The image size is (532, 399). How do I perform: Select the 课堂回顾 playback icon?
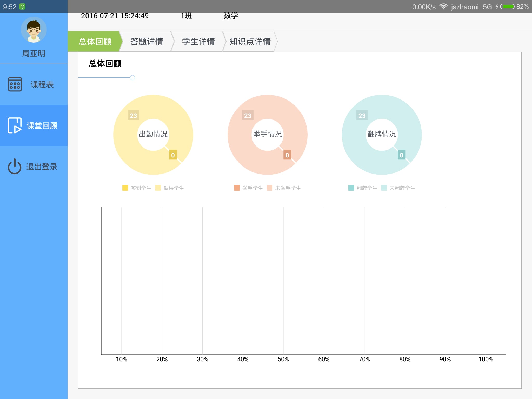pyautogui.click(x=15, y=125)
